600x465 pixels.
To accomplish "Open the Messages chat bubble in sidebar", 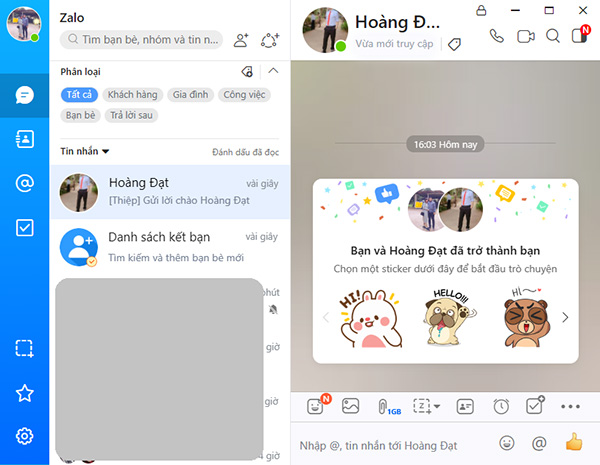I will tap(24, 95).
